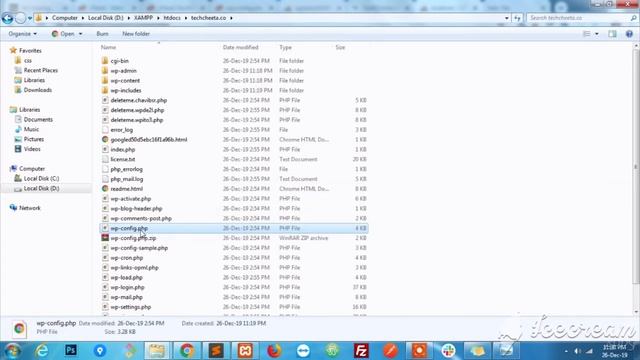Select the wp-config.php.zip WinRAR icon
The width and height of the screenshot is (640, 360).
point(105,238)
